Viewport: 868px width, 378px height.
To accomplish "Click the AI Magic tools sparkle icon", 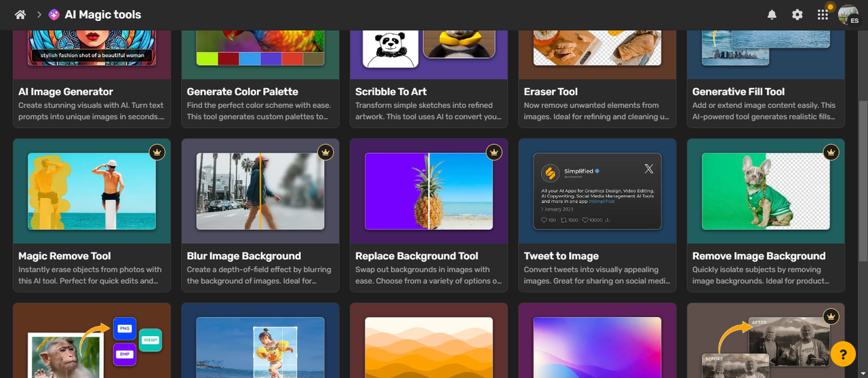I will 54,14.
